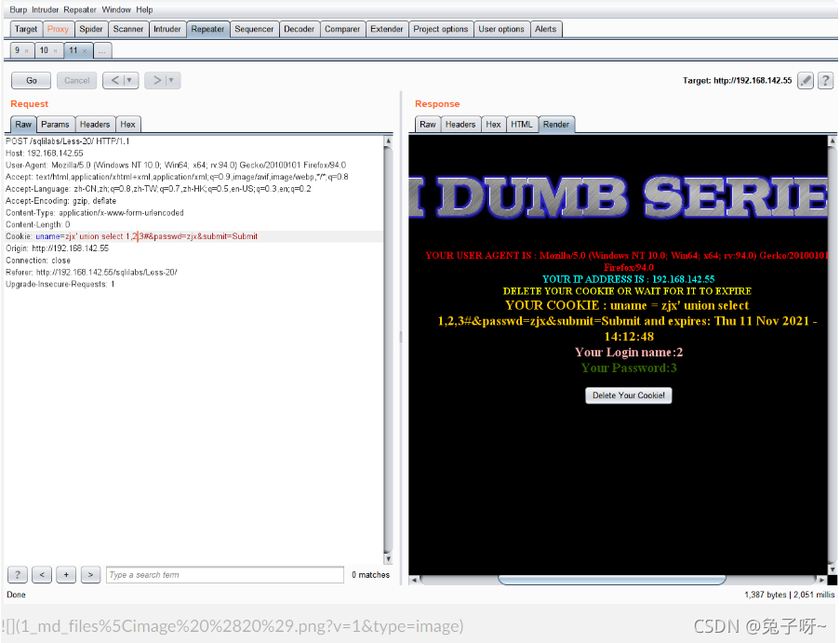This screenshot has width=840, height=643.
Task: Click the POST /sqlilabs/Less-20/ request line
Action: 68,141
